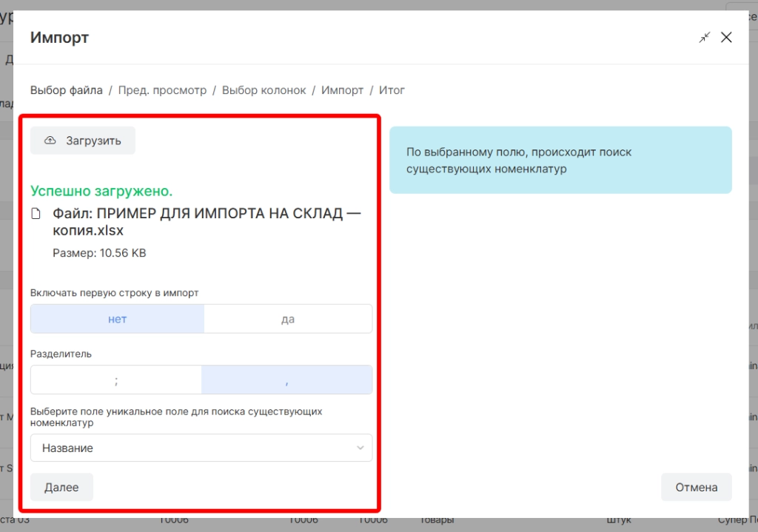Go to the Выбор файла breadcrumb step

click(67, 90)
